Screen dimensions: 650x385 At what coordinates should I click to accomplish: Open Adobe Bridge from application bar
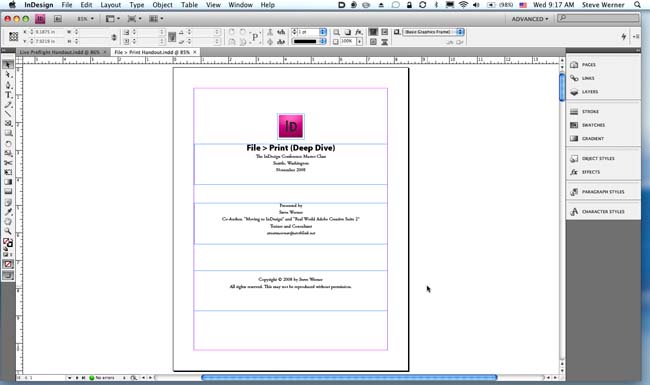coord(58,19)
